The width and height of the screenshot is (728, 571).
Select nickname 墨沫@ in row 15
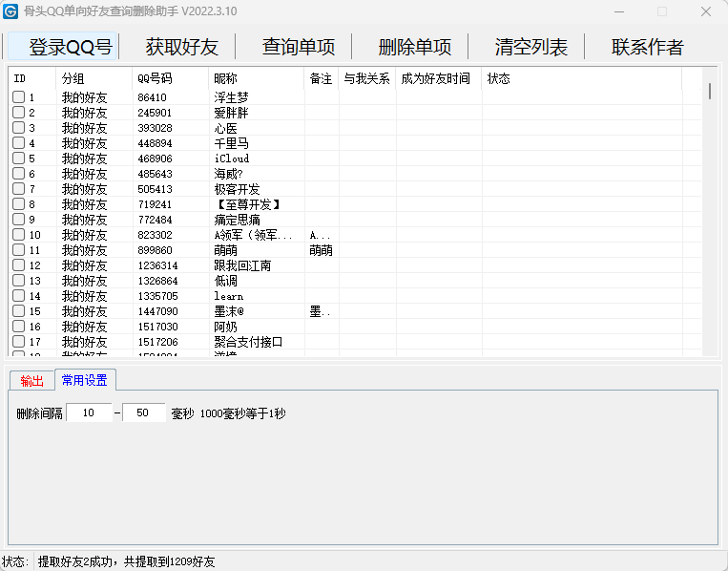[229, 311]
